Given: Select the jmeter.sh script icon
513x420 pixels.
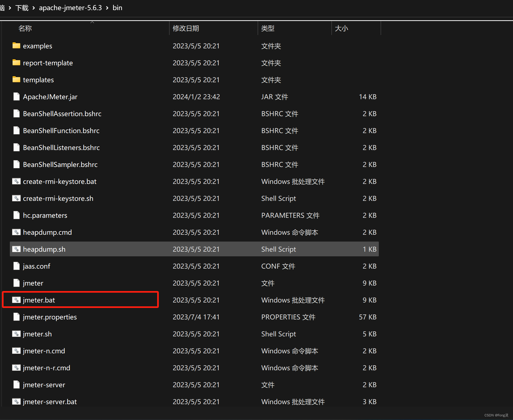Looking at the screenshot, I should [16, 334].
